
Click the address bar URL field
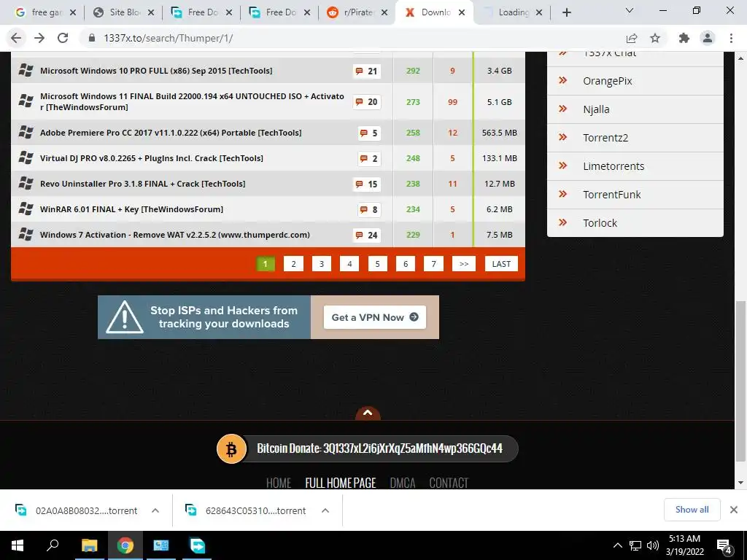tap(352, 38)
